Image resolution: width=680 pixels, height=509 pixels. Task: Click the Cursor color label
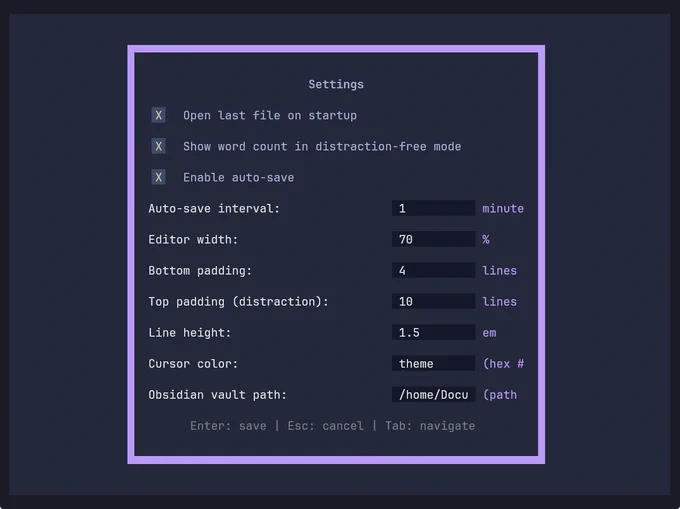pos(193,364)
